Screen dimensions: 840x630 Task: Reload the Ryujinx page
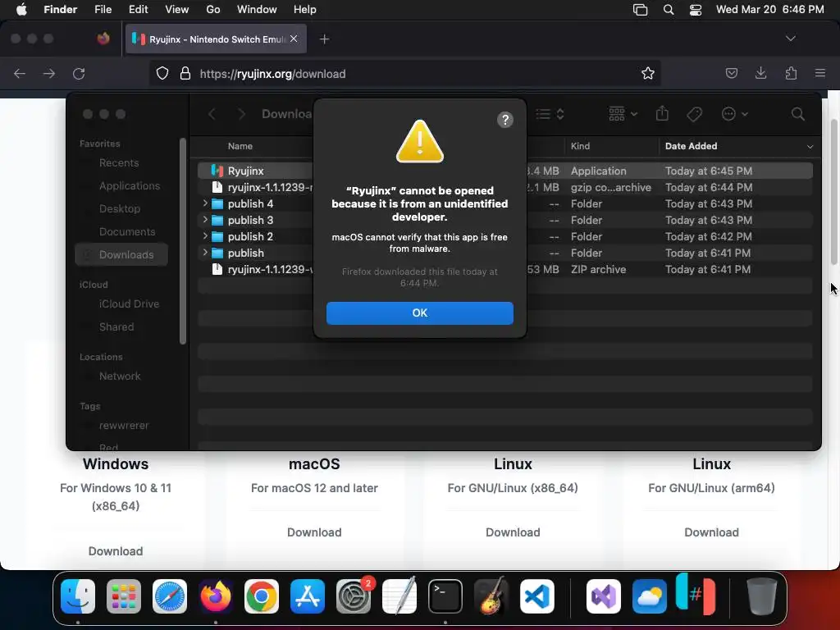(x=79, y=73)
